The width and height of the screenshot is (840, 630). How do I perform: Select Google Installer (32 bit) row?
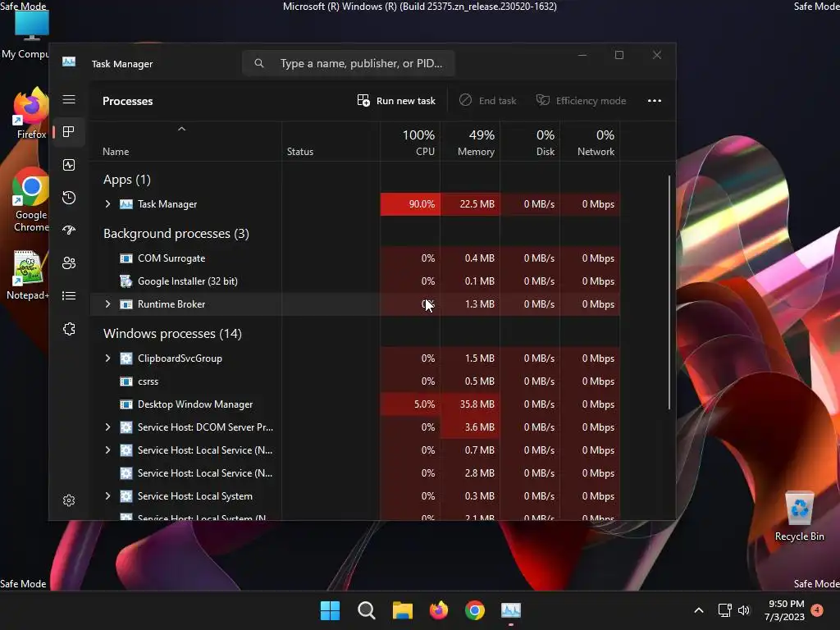pyautogui.click(x=354, y=281)
